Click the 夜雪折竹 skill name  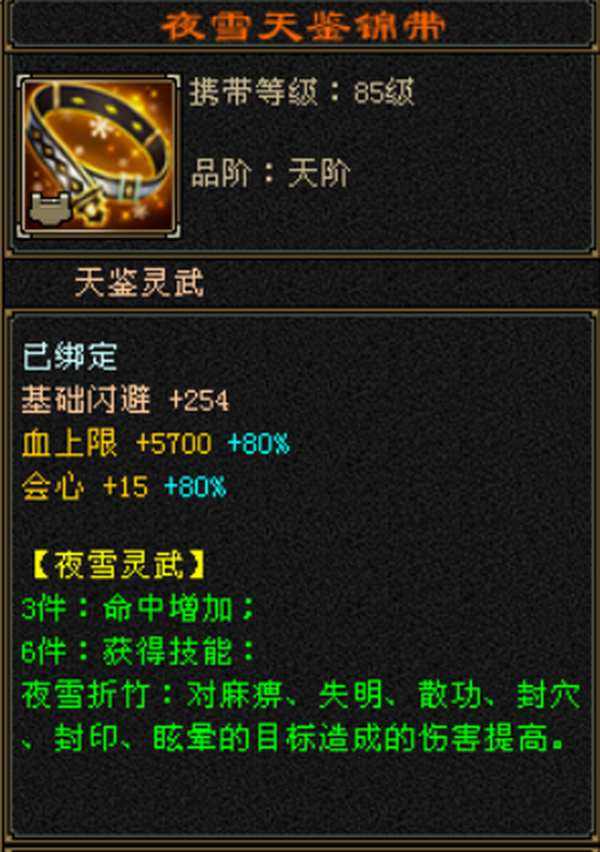coord(85,694)
